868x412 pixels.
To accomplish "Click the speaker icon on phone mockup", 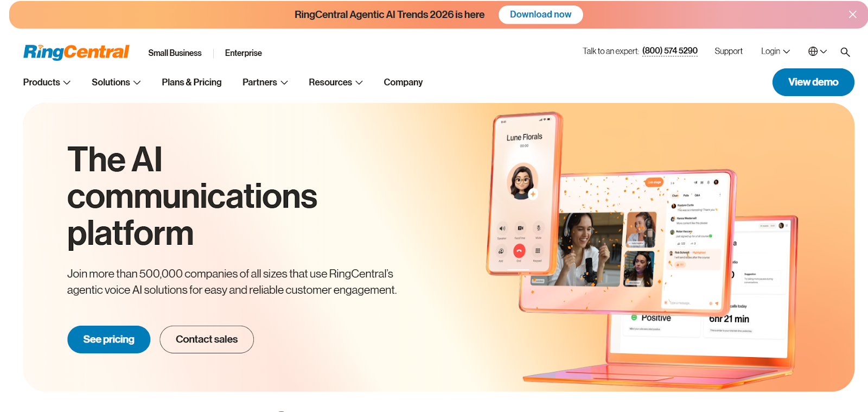I will point(502,229).
